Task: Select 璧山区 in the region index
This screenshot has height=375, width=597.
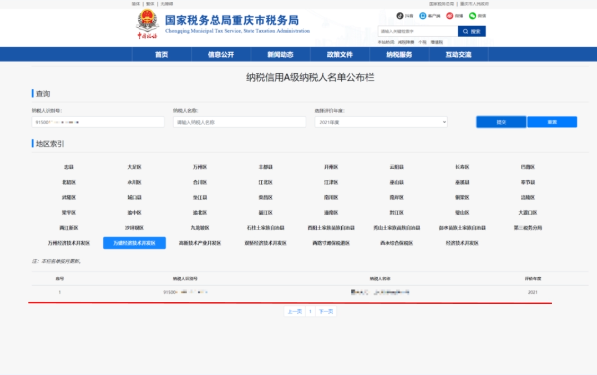Action: [x=462, y=213]
